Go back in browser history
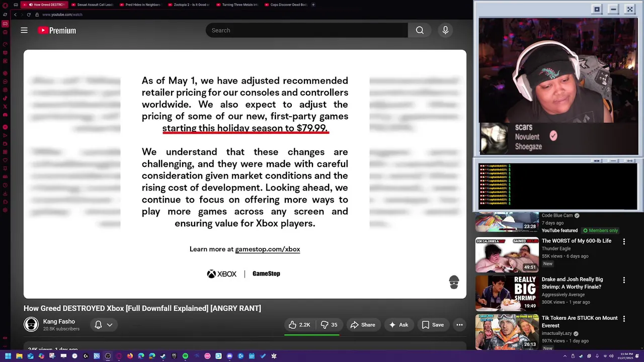 [15, 15]
